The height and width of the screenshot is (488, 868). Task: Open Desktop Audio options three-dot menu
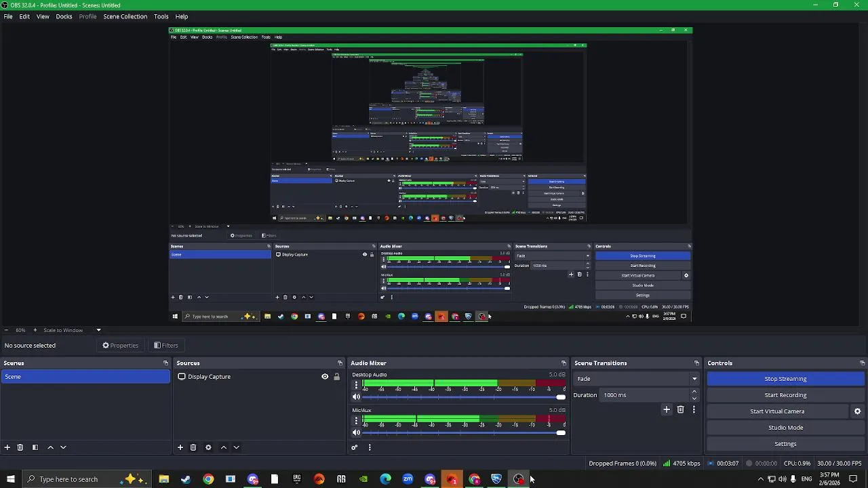click(x=356, y=385)
